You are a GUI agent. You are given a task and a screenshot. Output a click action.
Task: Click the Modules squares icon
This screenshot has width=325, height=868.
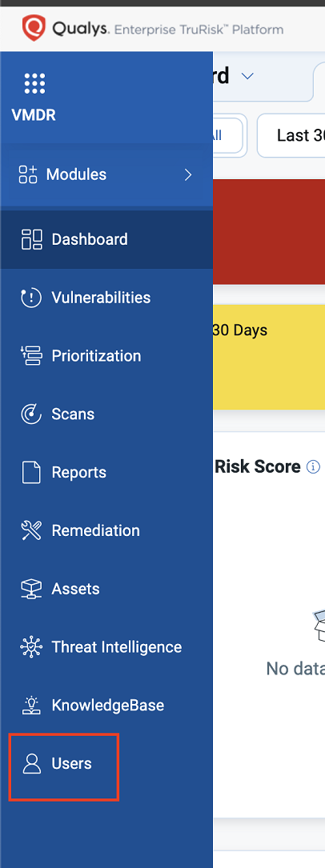point(28,174)
